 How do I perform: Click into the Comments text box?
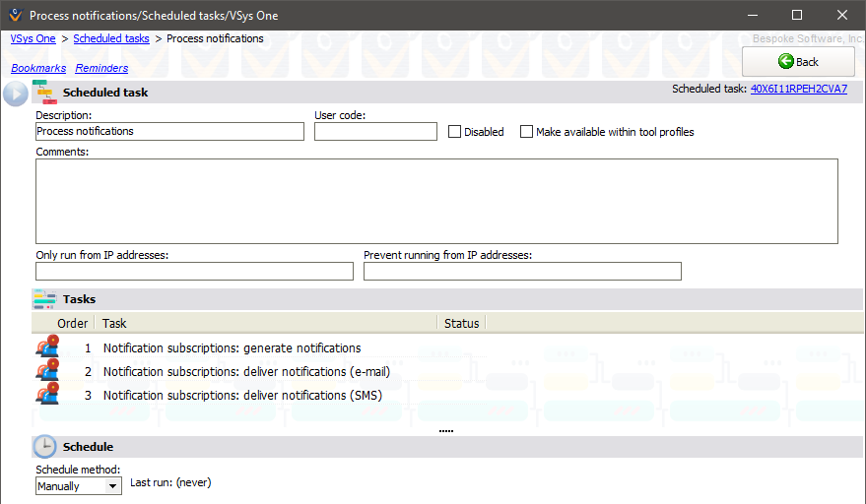(436, 201)
